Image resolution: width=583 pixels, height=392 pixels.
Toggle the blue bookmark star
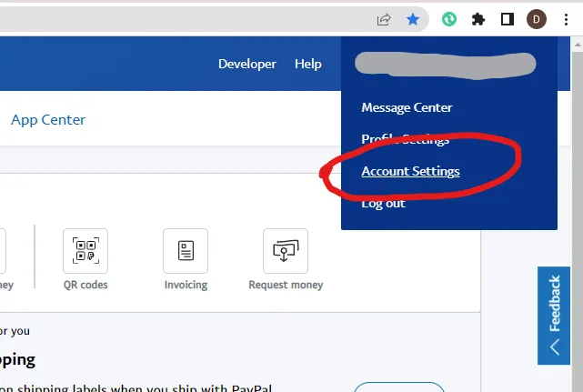413,19
